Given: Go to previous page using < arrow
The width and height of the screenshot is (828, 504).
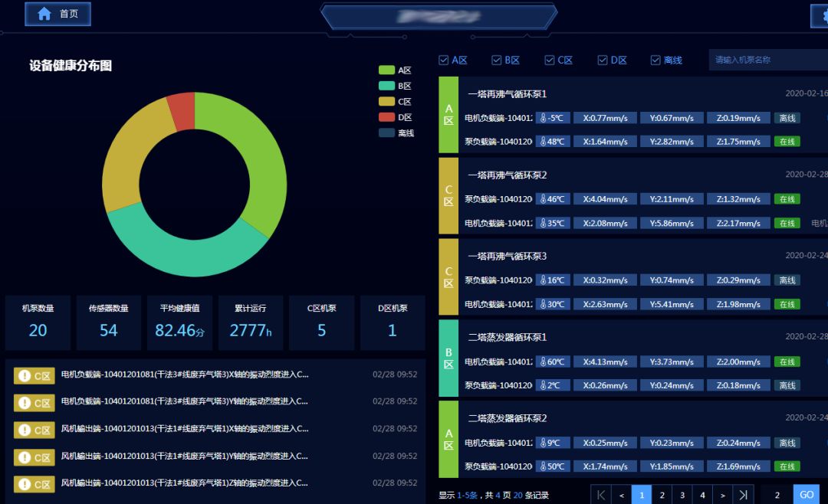Looking at the screenshot, I should coord(621,495).
